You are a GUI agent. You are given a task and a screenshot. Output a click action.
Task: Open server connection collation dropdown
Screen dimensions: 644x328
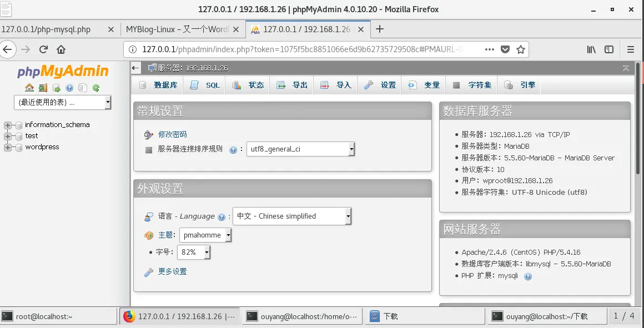301,149
